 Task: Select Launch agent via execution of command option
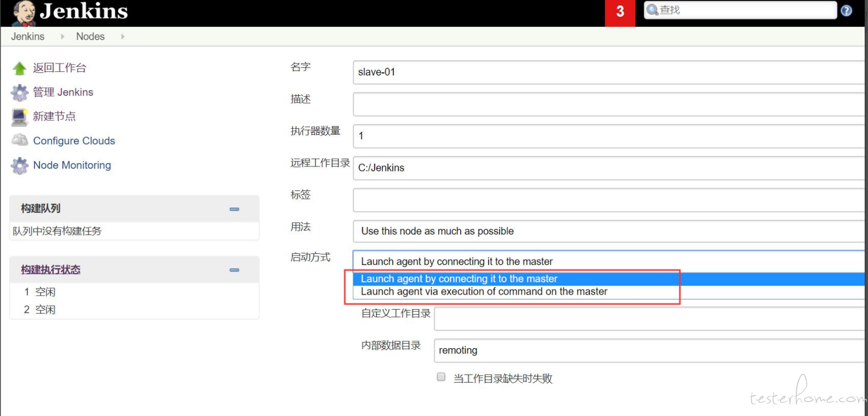(x=609, y=292)
